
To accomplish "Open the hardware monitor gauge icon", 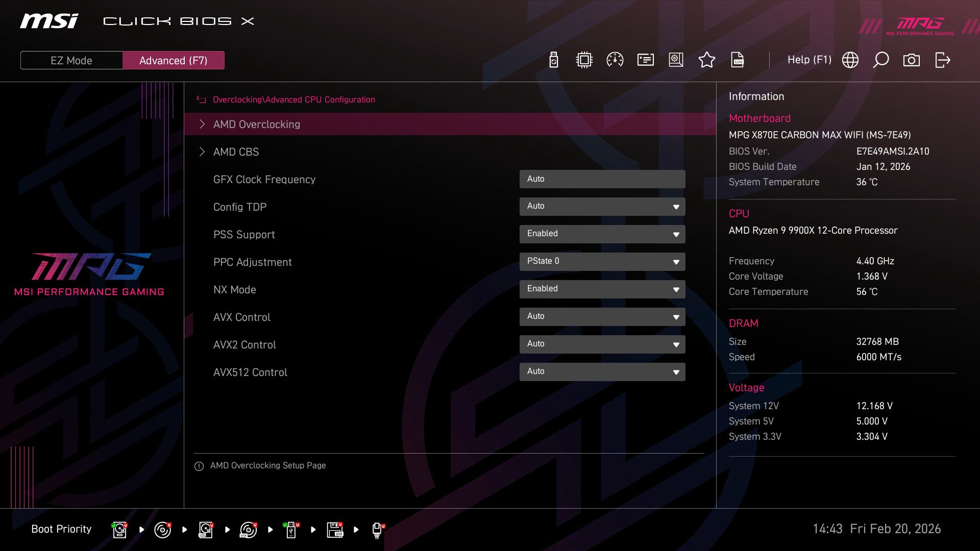I will [x=615, y=60].
